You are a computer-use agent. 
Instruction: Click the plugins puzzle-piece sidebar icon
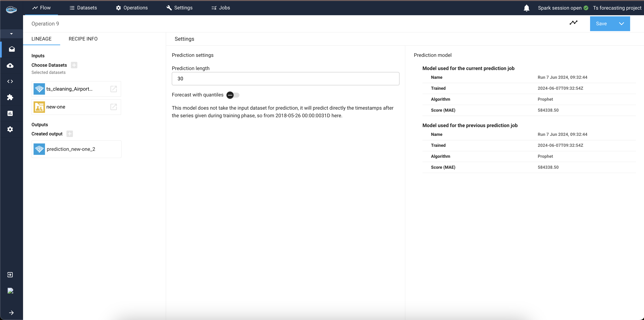10,97
